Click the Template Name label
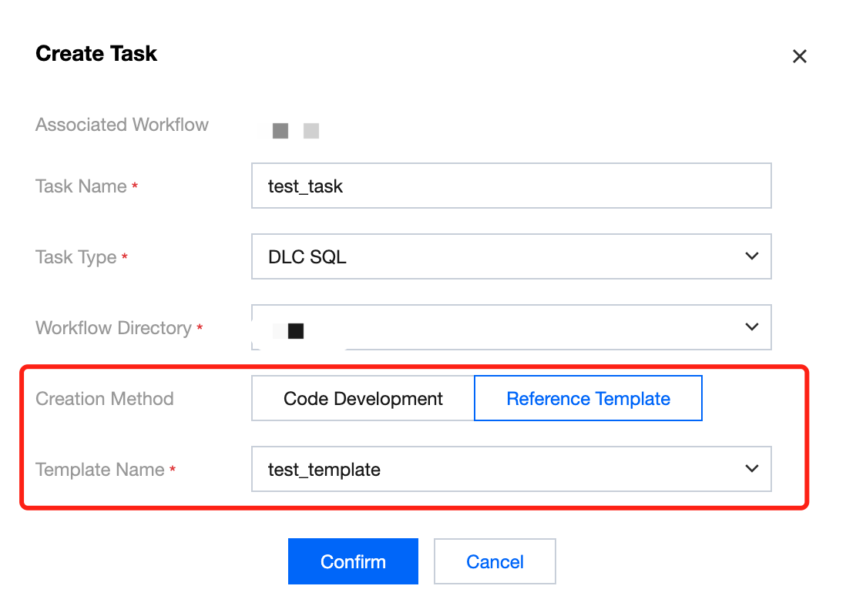The height and width of the screenshot is (616, 846). (100, 470)
